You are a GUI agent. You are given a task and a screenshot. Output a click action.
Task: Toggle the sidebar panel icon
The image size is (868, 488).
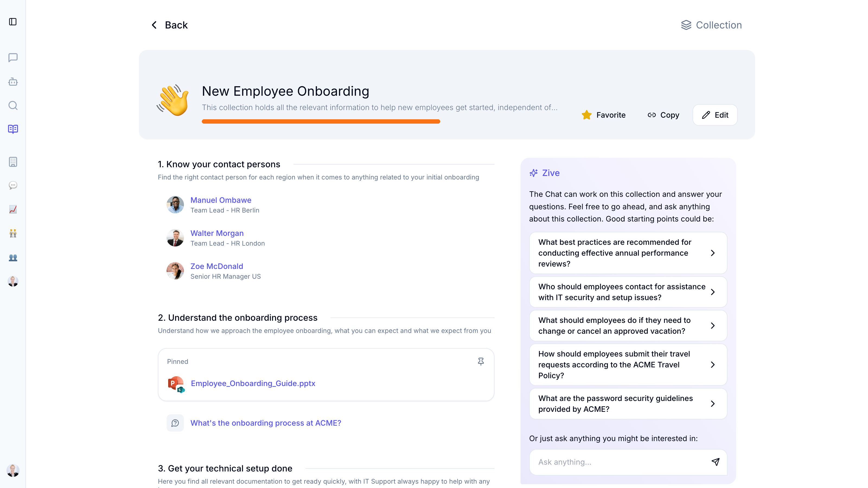(x=13, y=22)
